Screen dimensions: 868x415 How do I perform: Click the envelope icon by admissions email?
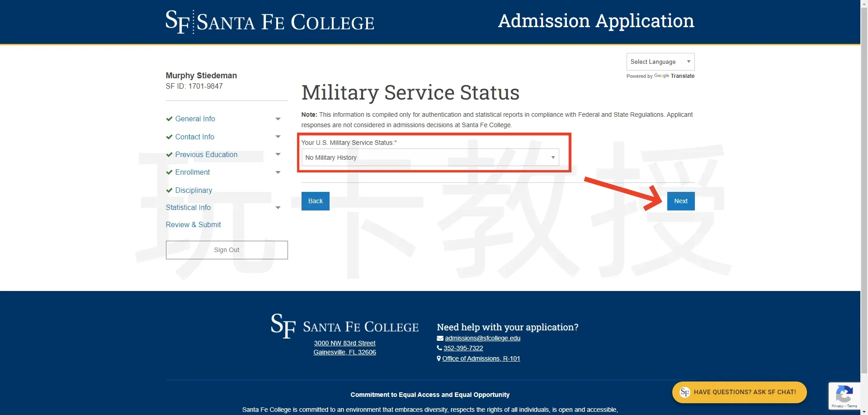pyautogui.click(x=440, y=339)
